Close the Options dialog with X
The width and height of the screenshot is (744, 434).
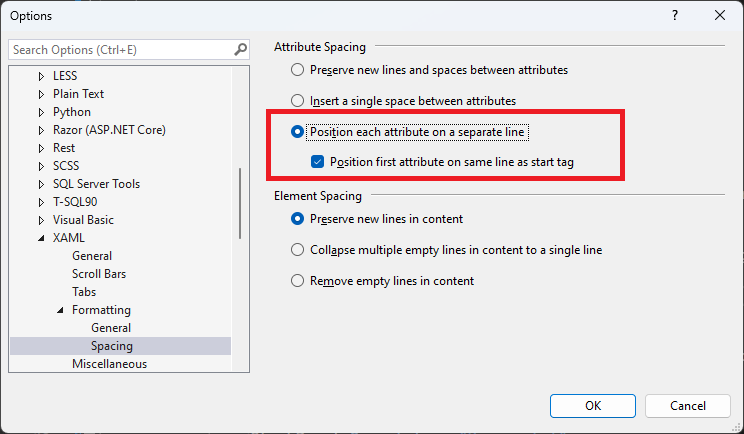720,15
